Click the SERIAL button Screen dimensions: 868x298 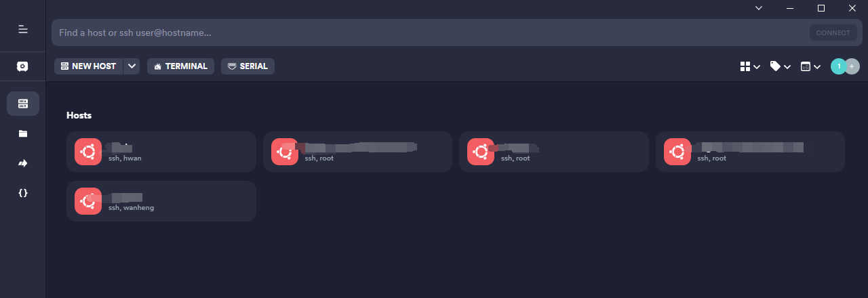pyautogui.click(x=248, y=66)
